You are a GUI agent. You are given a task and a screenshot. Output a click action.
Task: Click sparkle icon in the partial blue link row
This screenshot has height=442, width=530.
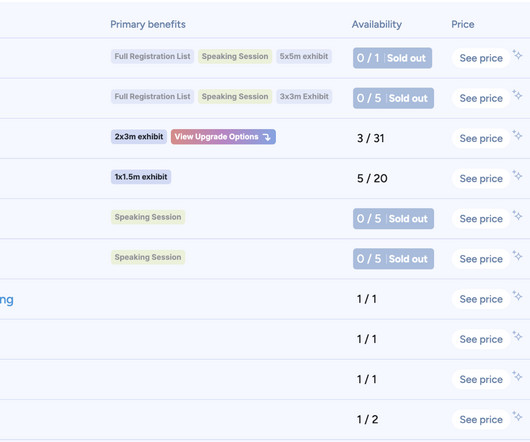(x=517, y=296)
